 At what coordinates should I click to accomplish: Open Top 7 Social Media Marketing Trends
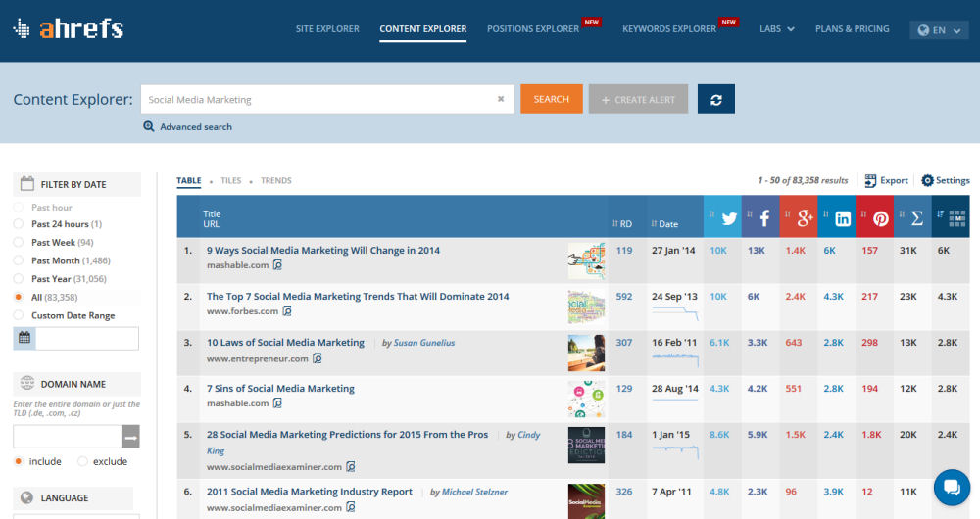tap(358, 296)
